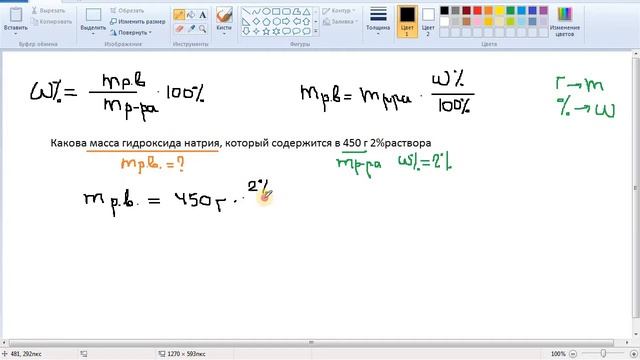Screen dimensions: 640x360
Task: Click the Выделить selection rectangle icon
Action: pyautogui.click(x=93, y=15)
